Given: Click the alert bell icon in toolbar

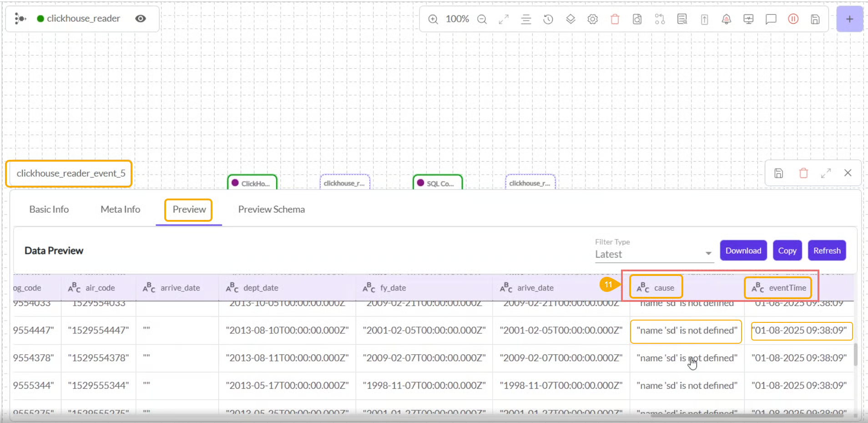Looking at the screenshot, I should (726, 19).
